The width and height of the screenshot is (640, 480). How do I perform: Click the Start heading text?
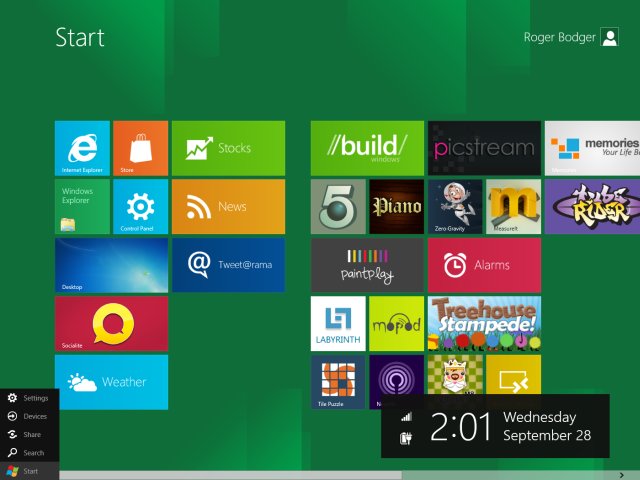coord(80,38)
